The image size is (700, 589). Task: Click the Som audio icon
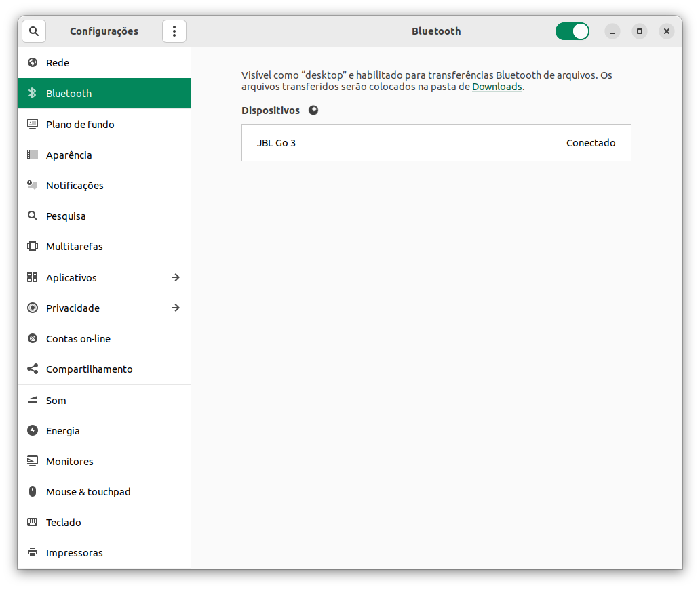click(x=33, y=400)
